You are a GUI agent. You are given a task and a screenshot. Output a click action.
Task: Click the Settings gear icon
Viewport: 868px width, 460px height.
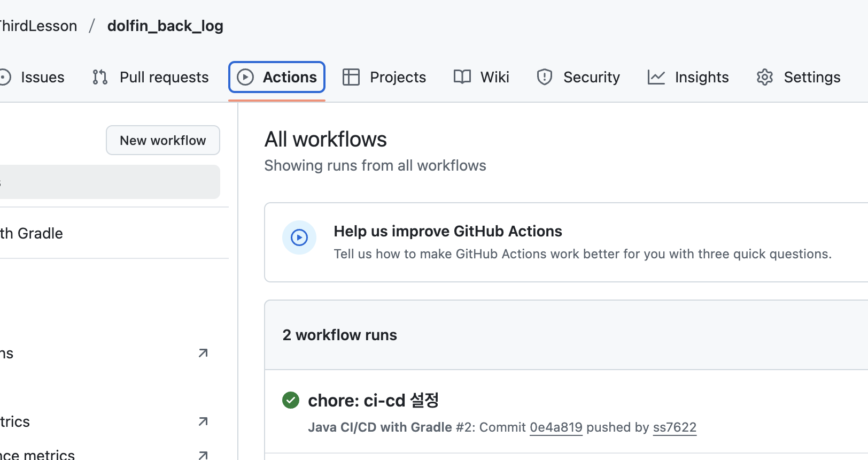(765, 77)
